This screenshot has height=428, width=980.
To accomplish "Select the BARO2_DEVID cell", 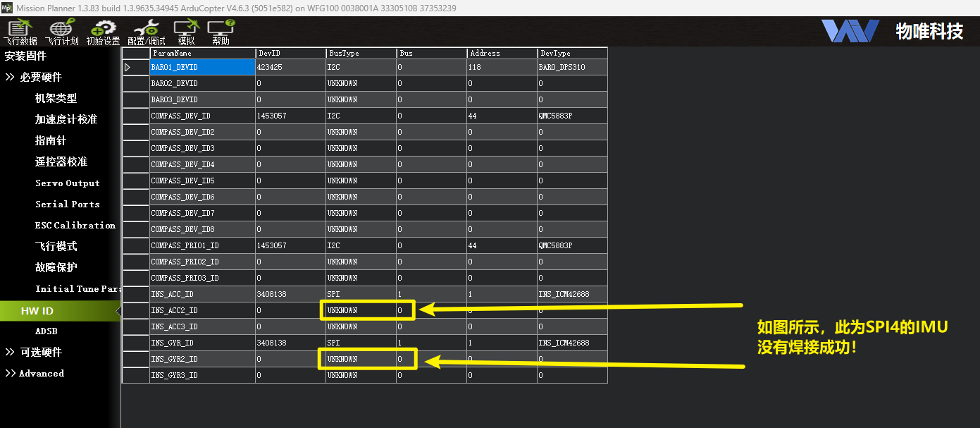I will point(202,83).
